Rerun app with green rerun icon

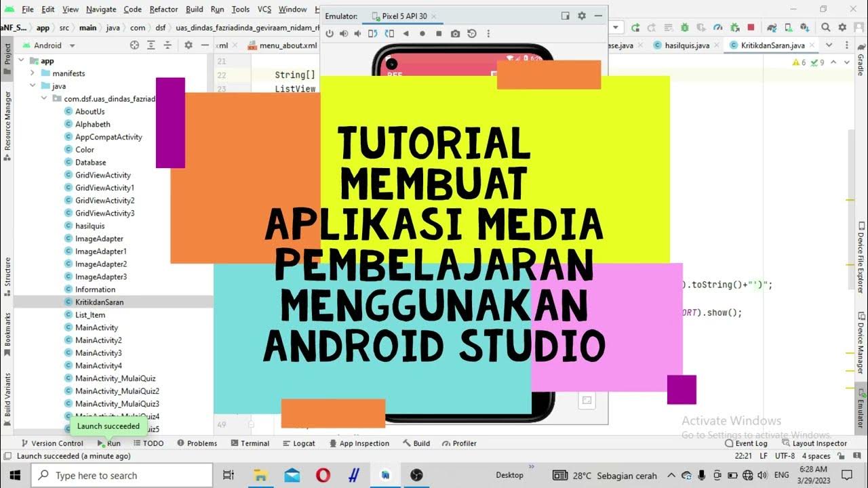pyautogui.click(x=635, y=28)
